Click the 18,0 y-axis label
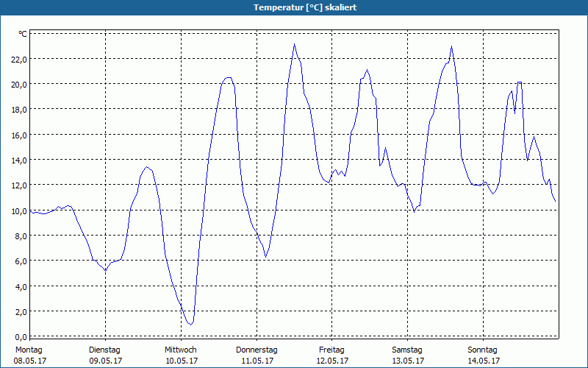The height and width of the screenshot is (368, 588). pos(19,110)
